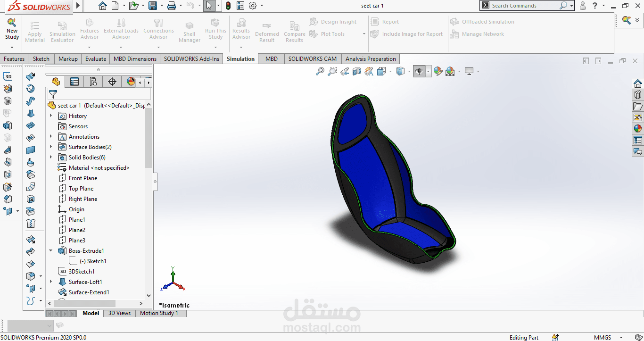Screen dimensions: 644x341
Task: Switch to the Sketch tab
Action: [x=41, y=59]
